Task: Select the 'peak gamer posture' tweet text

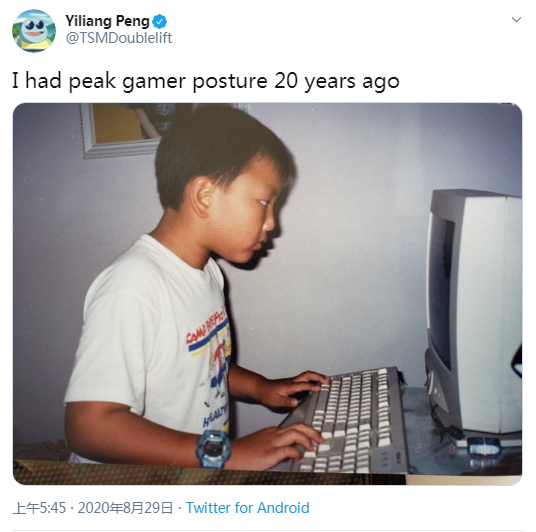Action: tap(205, 81)
